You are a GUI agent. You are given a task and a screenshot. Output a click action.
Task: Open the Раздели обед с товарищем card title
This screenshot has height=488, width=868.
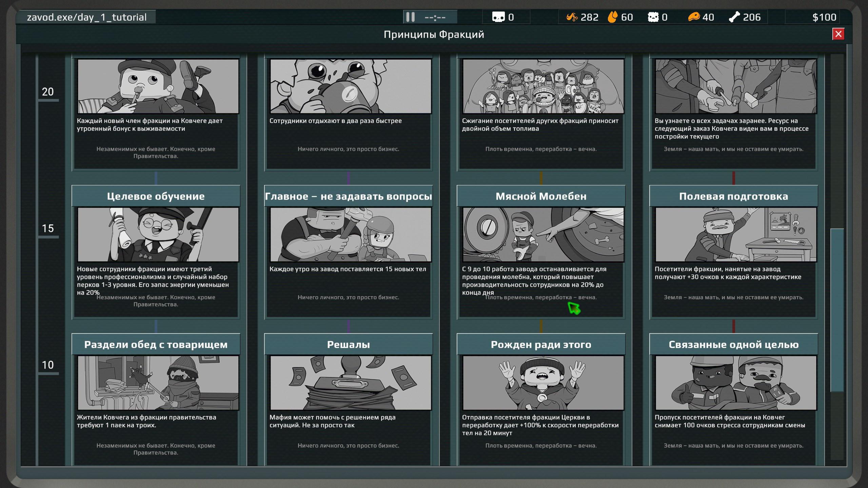(156, 344)
